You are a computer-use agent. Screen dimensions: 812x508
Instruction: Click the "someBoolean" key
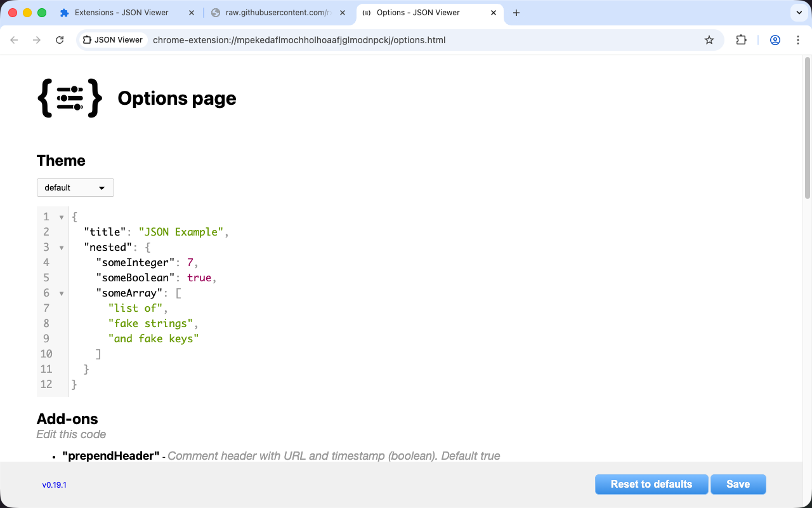135,277
